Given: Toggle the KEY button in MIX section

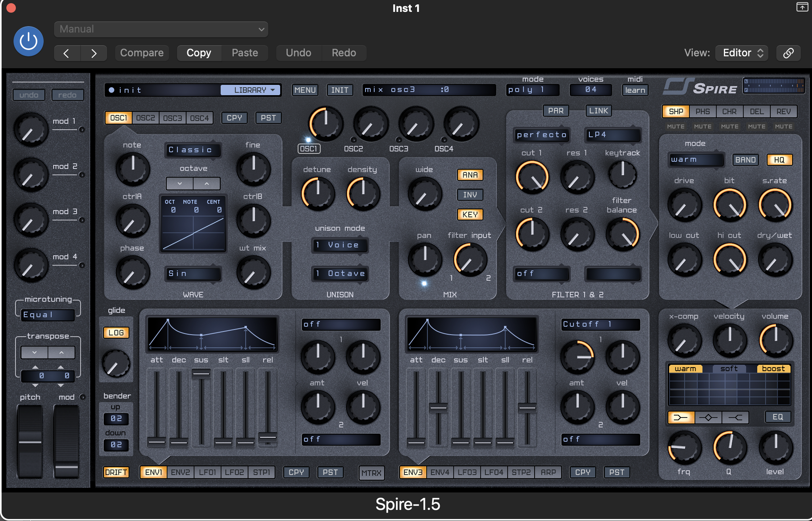Looking at the screenshot, I should (470, 215).
